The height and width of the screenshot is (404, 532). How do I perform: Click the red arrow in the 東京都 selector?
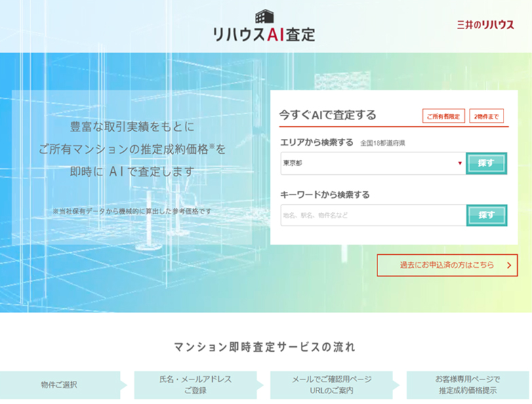click(459, 163)
